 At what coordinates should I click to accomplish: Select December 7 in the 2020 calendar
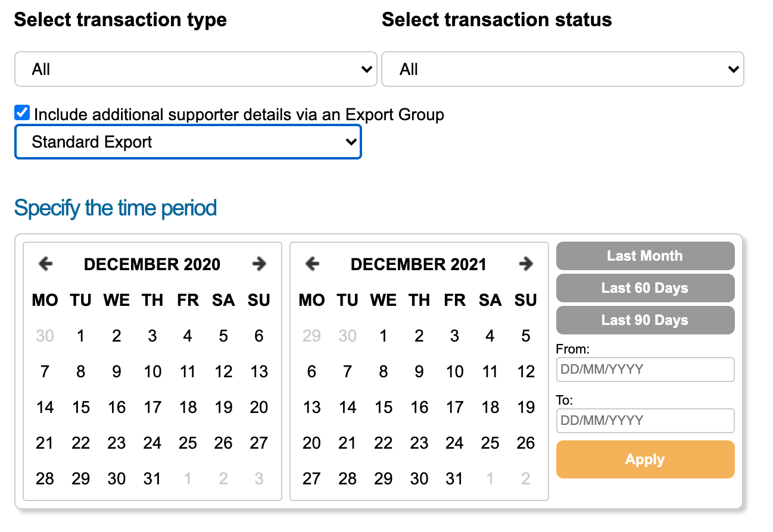[x=45, y=372]
